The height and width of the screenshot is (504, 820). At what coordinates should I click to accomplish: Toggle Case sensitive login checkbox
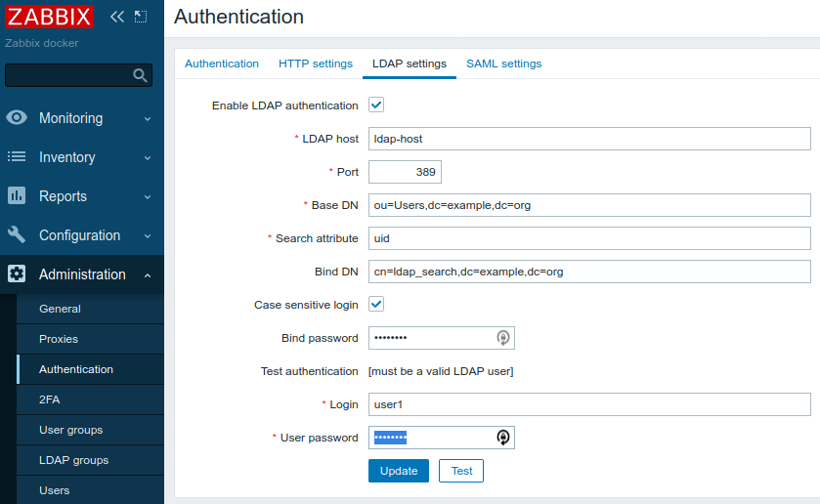coord(376,304)
